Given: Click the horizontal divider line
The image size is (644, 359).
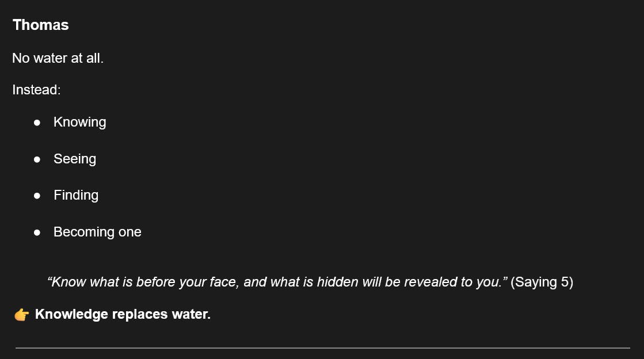Looking at the screenshot, I should [x=322, y=348].
